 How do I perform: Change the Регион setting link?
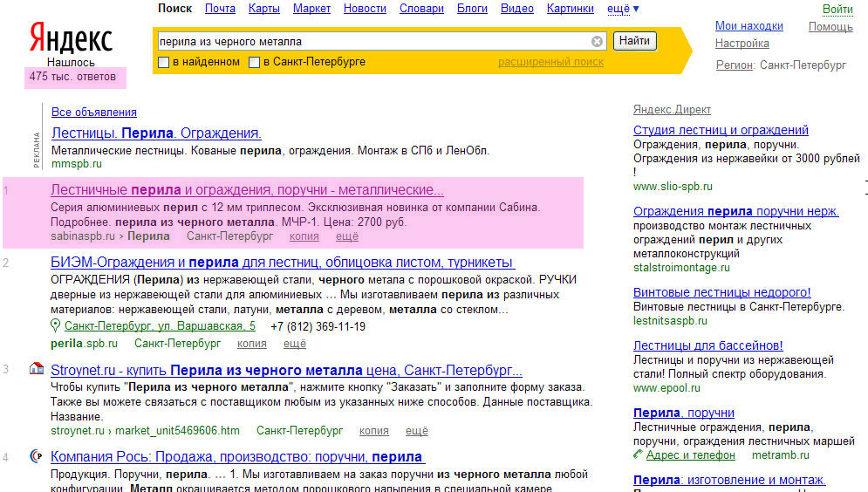[x=735, y=65]
